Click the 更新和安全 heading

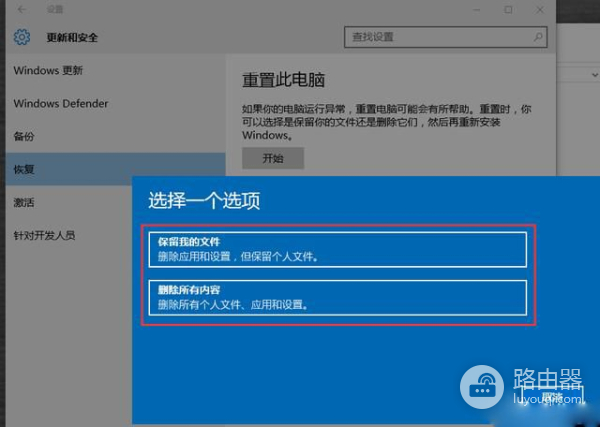[72, 37]
